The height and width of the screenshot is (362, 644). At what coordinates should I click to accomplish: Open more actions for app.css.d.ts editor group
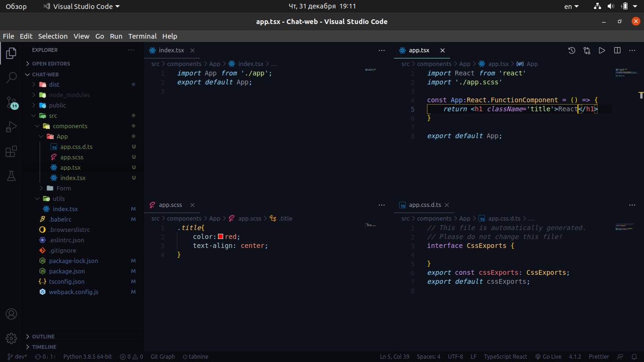pos(632,205)
